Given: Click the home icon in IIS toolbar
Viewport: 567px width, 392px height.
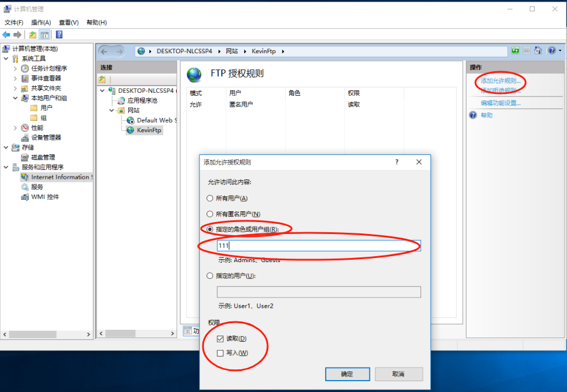Looking at the screenshot, I should pos(538,51).
